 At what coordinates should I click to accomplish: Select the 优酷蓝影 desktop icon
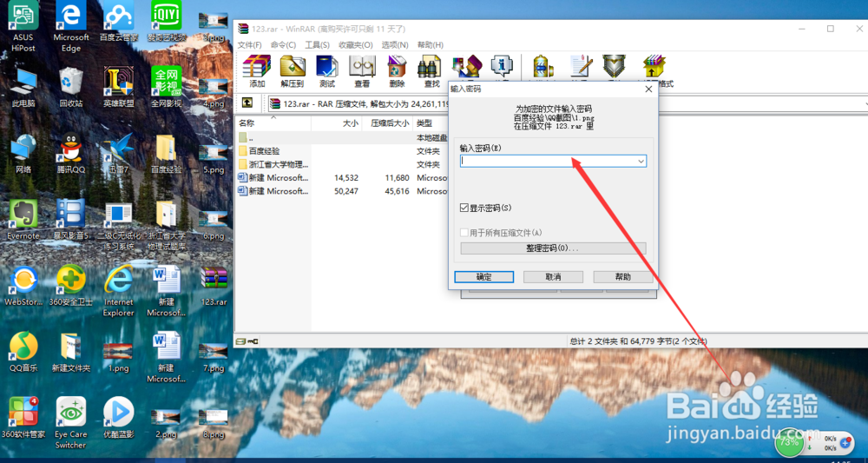pyautogui.click(x=118, y=418)
